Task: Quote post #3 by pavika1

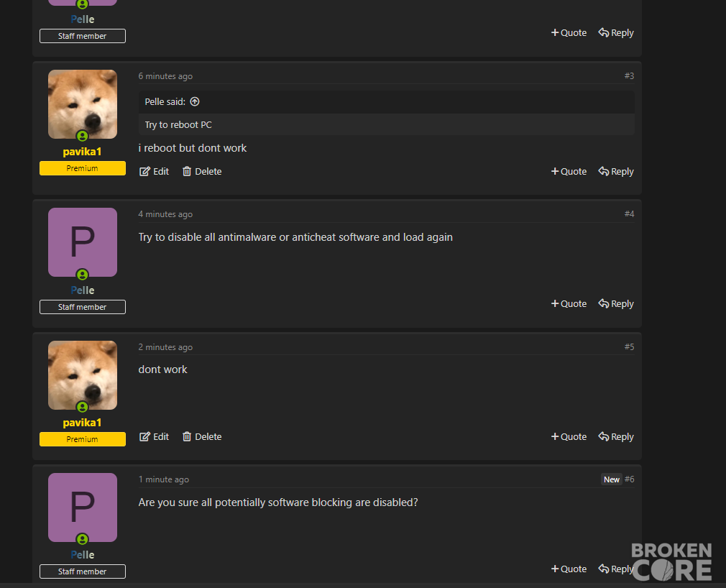Action: [569, 171]
